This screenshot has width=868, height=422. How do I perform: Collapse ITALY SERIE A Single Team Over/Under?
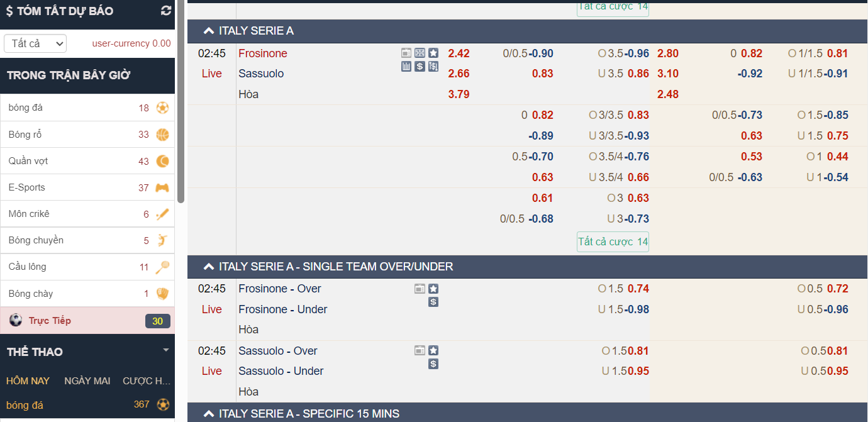(x=209, y=267)
